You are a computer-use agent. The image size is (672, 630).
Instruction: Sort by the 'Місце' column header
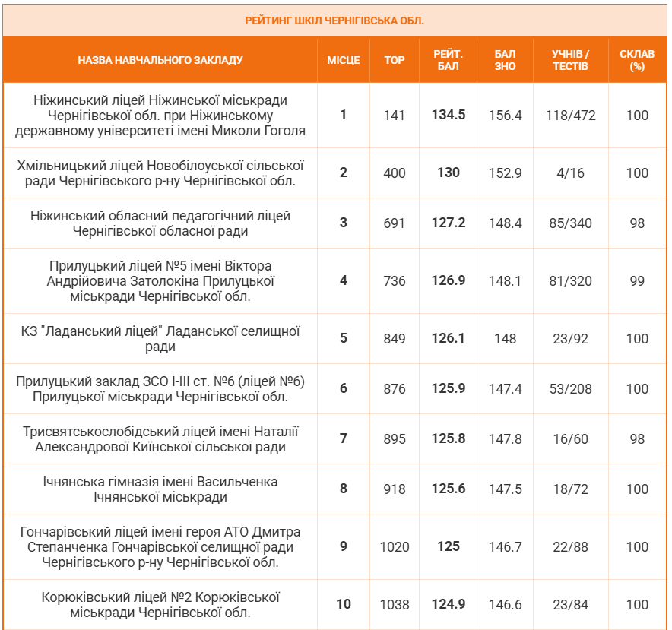point(343,60)
